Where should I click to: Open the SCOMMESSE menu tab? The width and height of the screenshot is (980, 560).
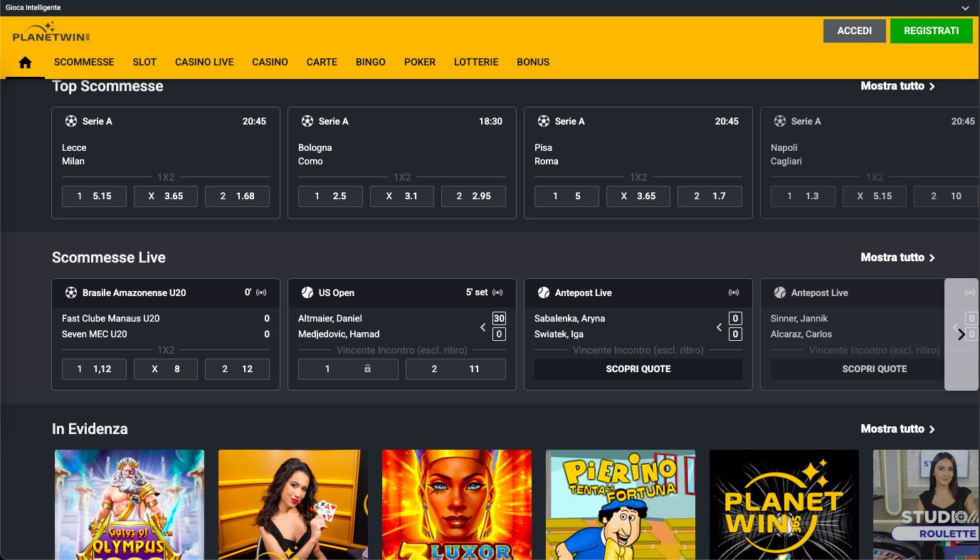[84, 63]
